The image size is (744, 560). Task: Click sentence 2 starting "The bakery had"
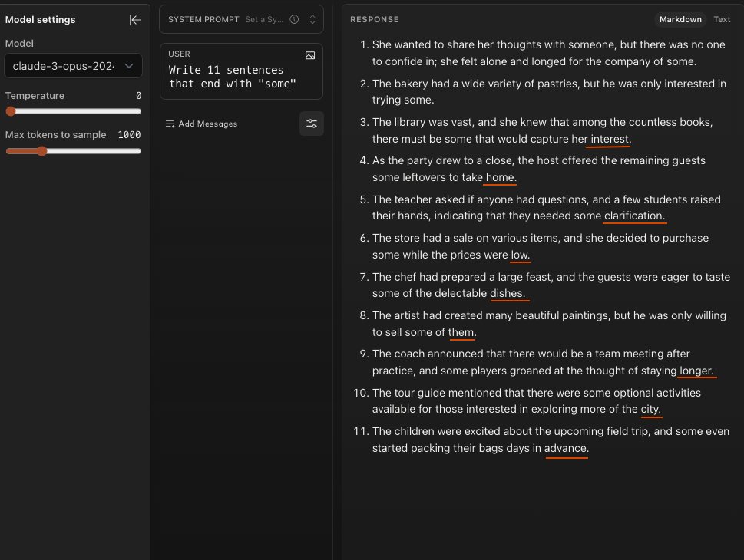coord(549,92)
